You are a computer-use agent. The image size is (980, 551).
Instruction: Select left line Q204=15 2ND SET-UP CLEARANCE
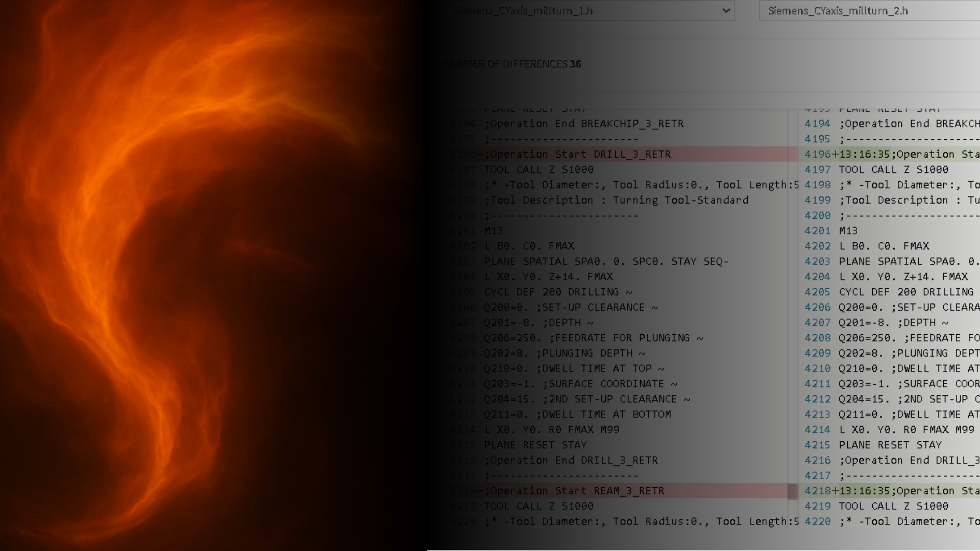(x=586, y=399)
